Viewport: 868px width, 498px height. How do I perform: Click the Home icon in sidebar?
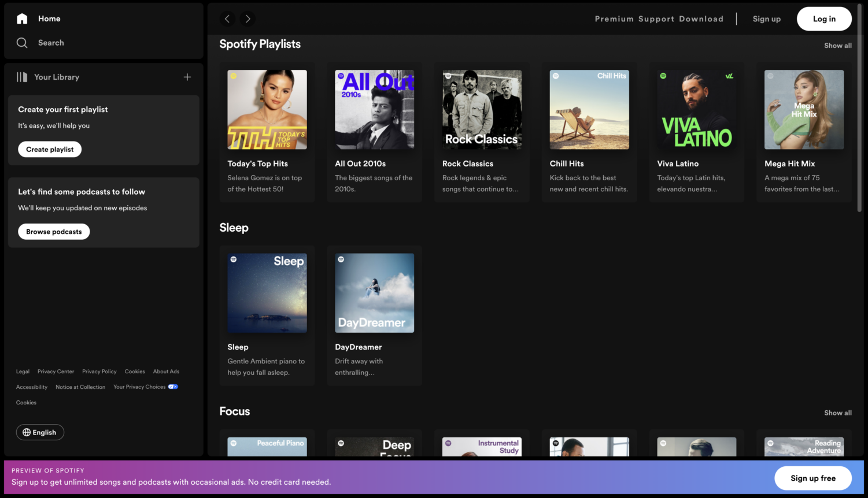click(22, 18)
